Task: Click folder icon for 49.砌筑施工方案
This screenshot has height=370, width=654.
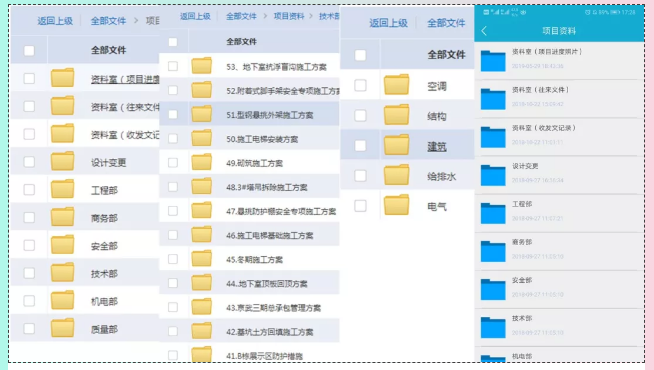Action: click(201, 162)
